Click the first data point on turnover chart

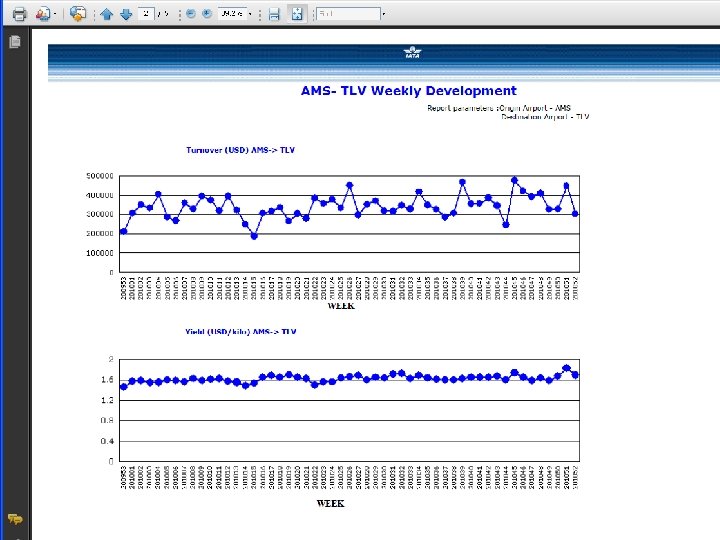[x=124, y=231]
